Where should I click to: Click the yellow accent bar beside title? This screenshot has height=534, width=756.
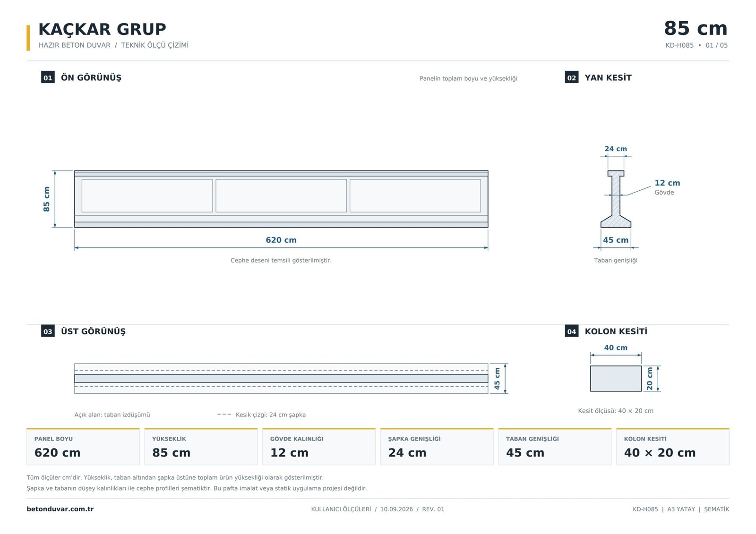pyautogui.click(x=28, y=38)
